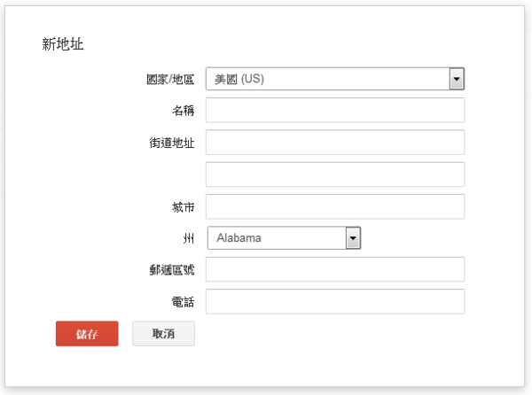Viewport: 532px width, 395px height.
Task: Focus the 名稱 name input field
Action: [x=335, y=110]
